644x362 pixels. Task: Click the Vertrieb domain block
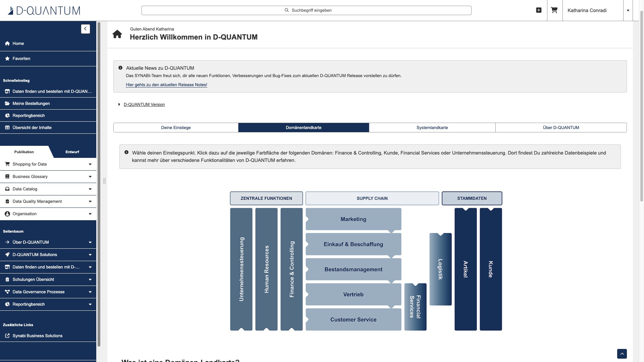(354, 295)
